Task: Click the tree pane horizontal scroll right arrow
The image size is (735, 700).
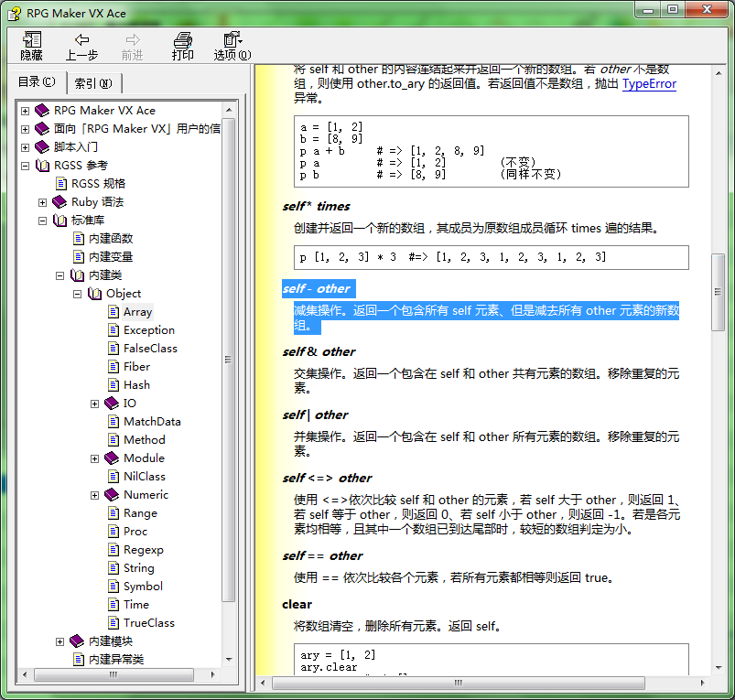Action: pyautogui.click(x=213, y=674)
